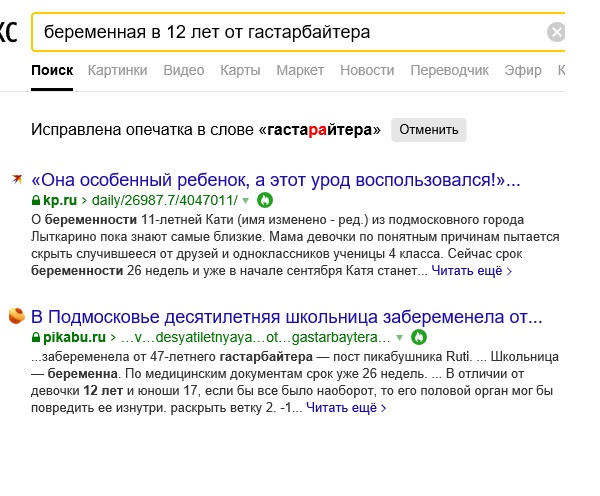
Task: Click the lock icon before pikabu.ru
Action: pyautogui.click(x=36, y=336)
